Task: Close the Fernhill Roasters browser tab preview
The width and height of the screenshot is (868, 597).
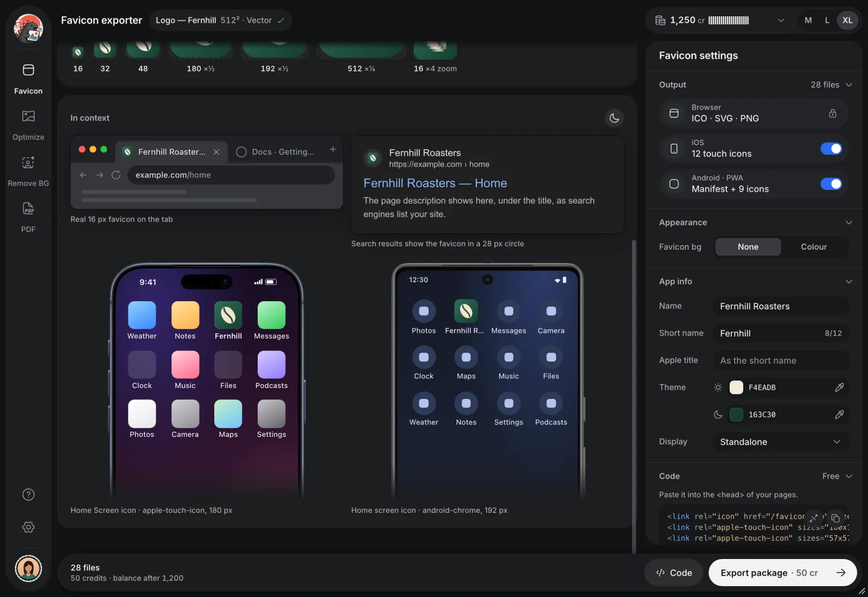Action: click(216, 152)
